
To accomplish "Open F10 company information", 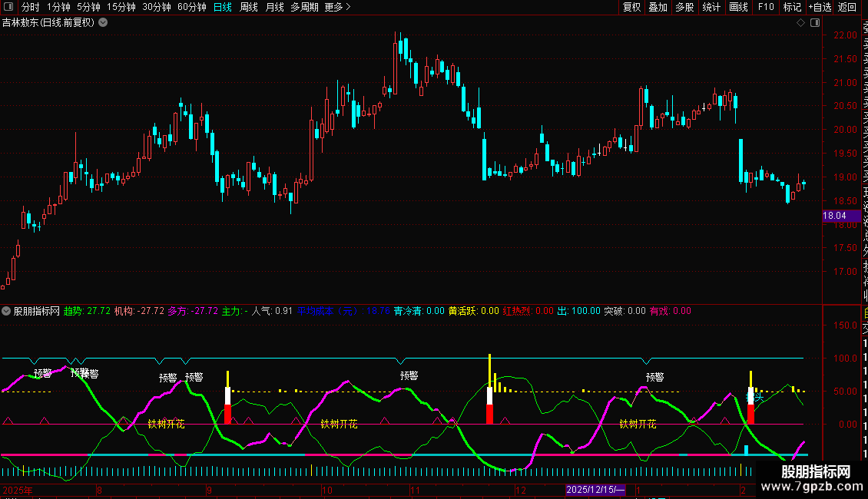I will coord(766,7).
